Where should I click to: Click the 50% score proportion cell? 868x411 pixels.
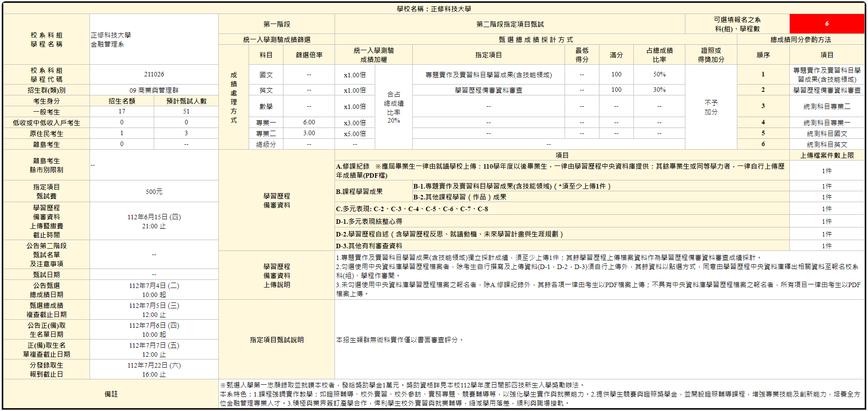pyautogui.click(x=659, y=75)
